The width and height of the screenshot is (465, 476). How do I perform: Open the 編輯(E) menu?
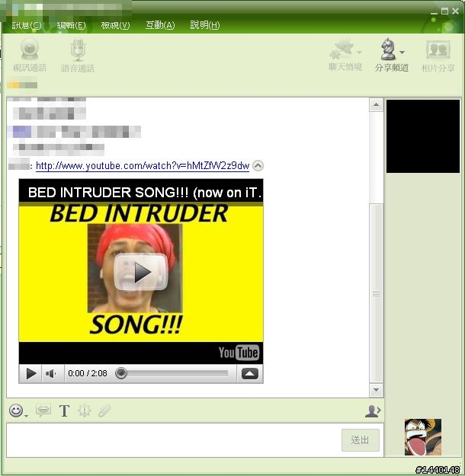71,25
